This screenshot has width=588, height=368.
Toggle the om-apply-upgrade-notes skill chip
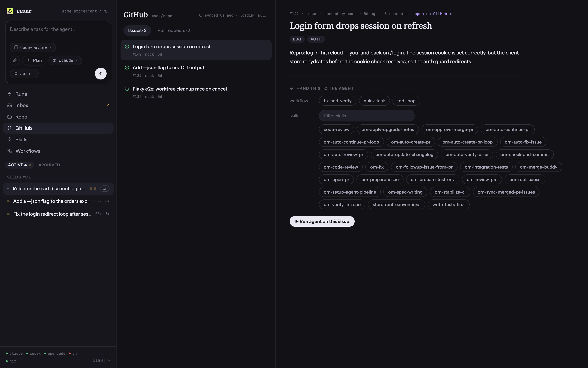tap(388, 130)
